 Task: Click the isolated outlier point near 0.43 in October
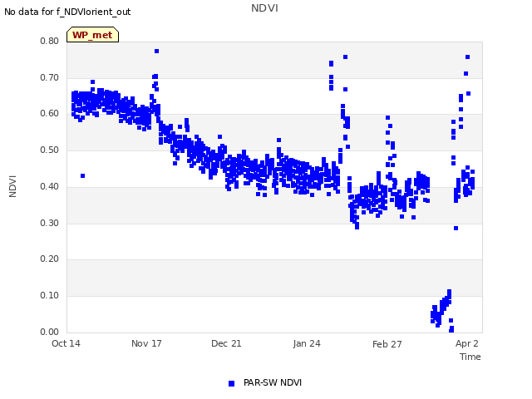(83, 175)
